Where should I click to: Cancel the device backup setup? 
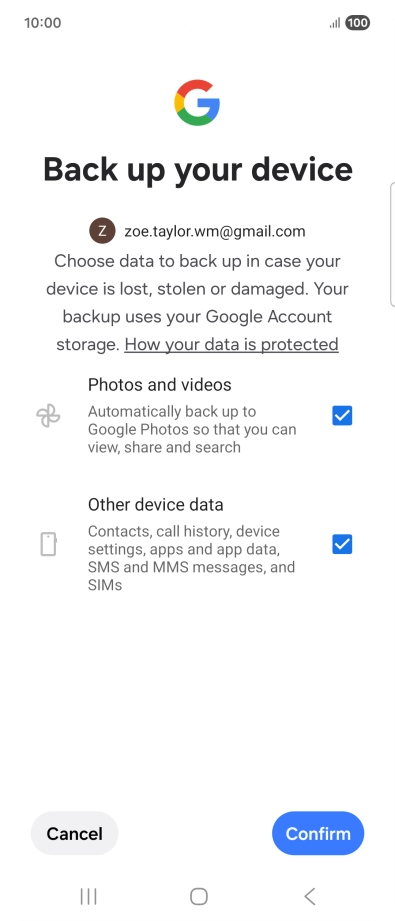pos(75,833)
